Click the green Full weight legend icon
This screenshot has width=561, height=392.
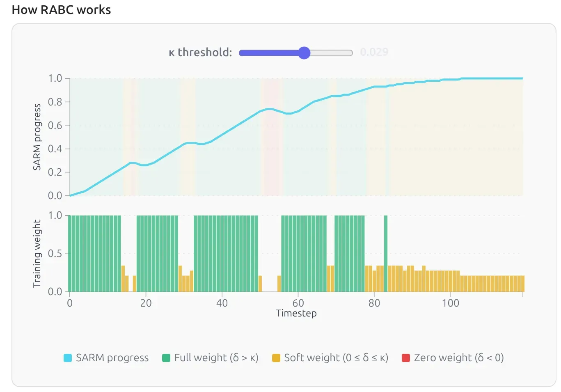pyautogui.click(x=166, y=358)
